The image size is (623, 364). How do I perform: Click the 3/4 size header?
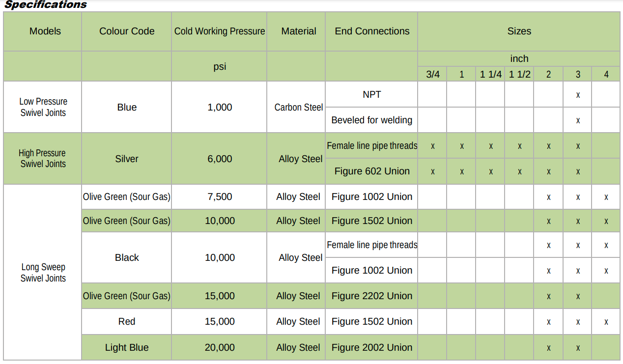pyautogui.click(x=433, y=74)
